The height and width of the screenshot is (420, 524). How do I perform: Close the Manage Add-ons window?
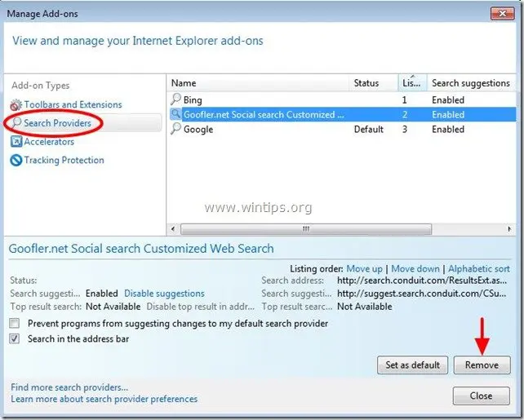click(x=502, y=14)
